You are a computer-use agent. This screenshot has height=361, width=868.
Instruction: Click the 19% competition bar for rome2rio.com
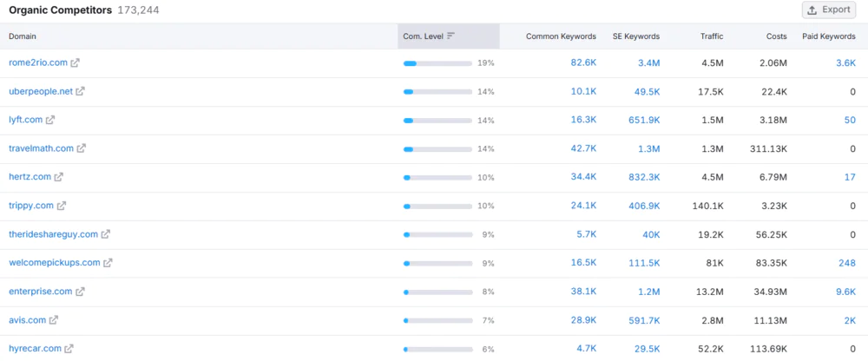coord(437,63)
